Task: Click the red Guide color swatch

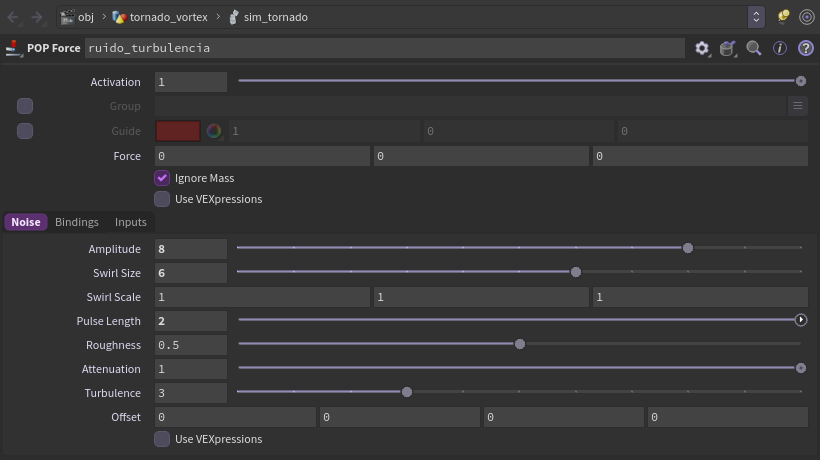Action: 178,131
